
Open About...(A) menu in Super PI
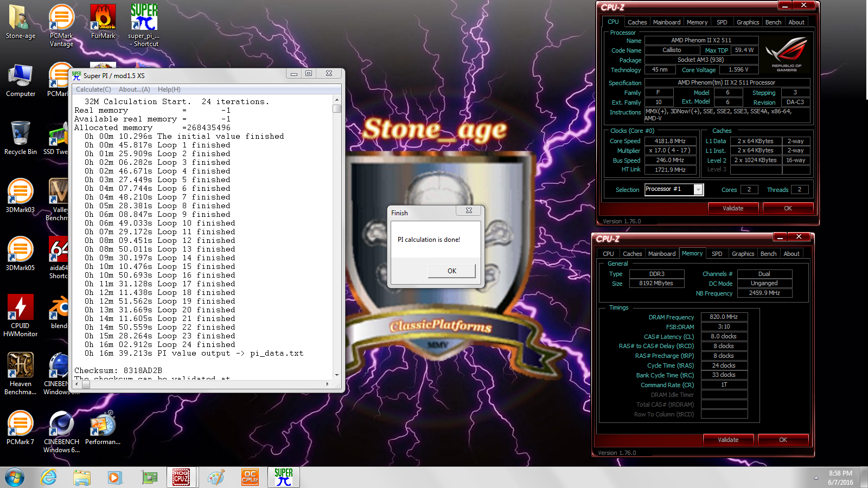coord(135,89)
